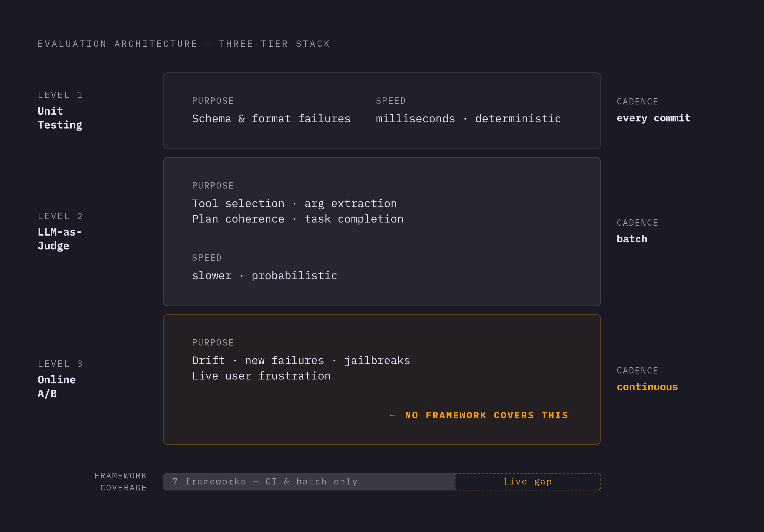764x532 pixels.
Task: Click the 'EVALUATION ARCHITECTURE' title heading
Action: pyautogui.click(x=184, y=44)
